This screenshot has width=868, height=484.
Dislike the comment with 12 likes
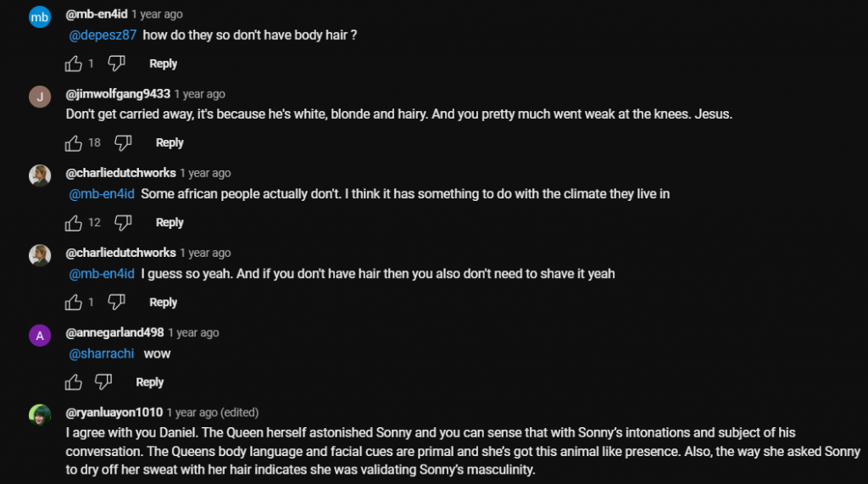pyautogui.click(x=124, y=223)
